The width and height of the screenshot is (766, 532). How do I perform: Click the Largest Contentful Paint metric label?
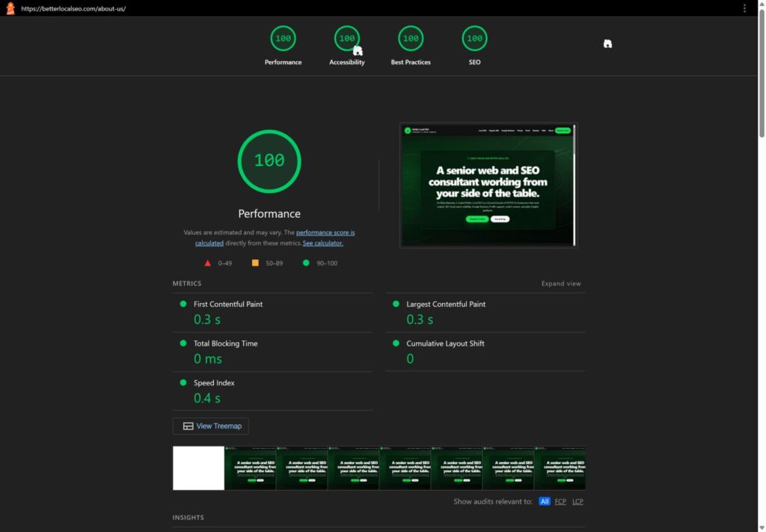446,304
